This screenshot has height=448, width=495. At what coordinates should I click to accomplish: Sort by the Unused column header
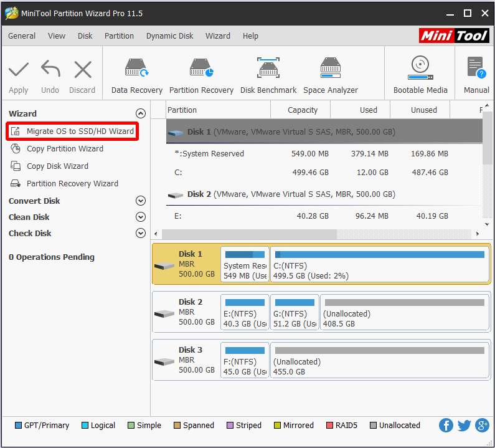click(420, 110)
